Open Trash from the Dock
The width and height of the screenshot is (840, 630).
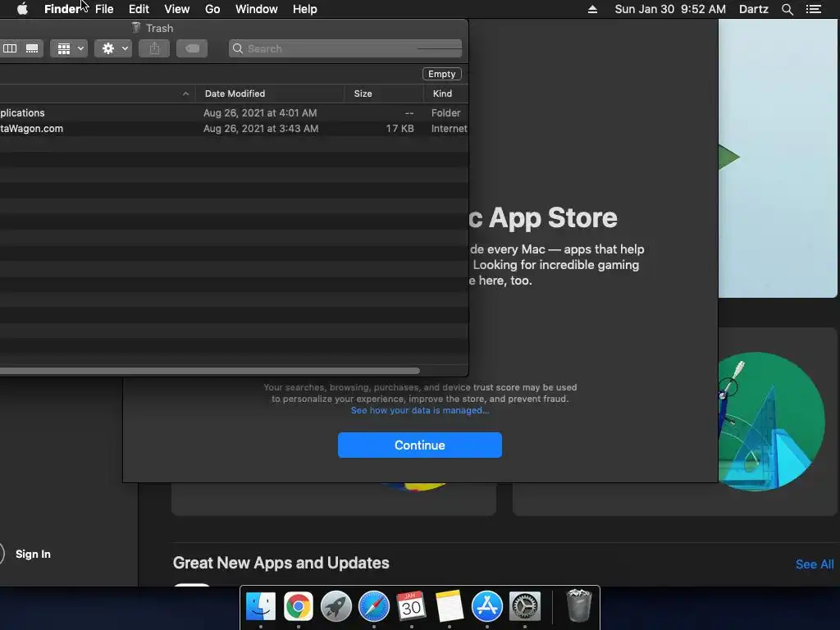pyautogui.click(x=579, y=605)
